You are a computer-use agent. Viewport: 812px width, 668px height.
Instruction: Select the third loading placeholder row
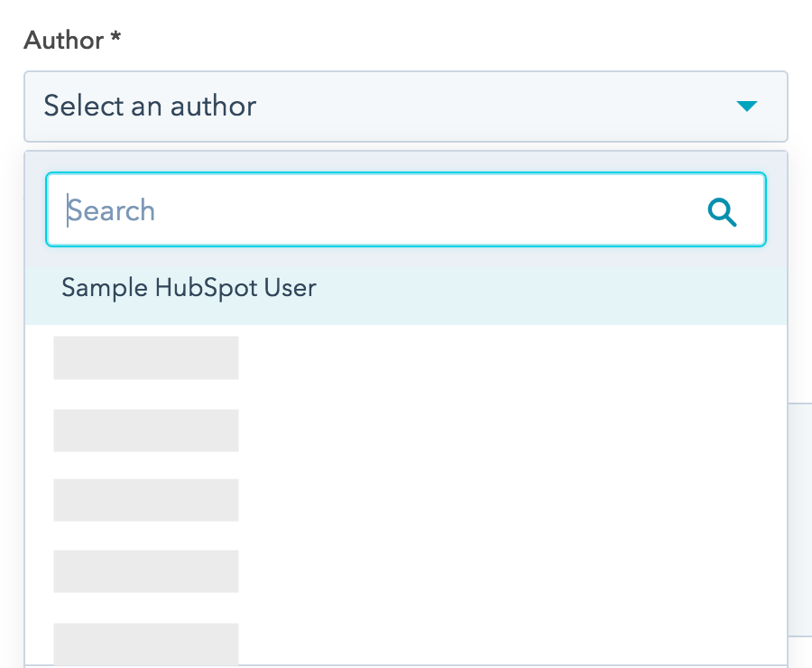click(146, 499)
